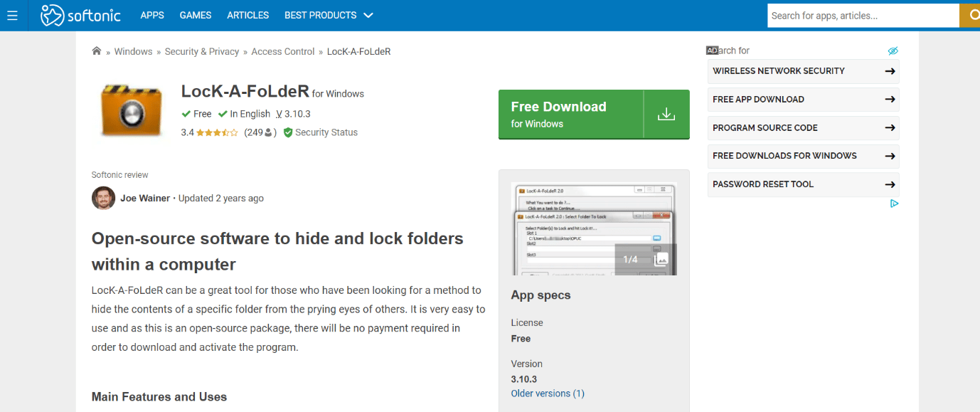Click arrow beside Free App Download

tap(890, 100)
